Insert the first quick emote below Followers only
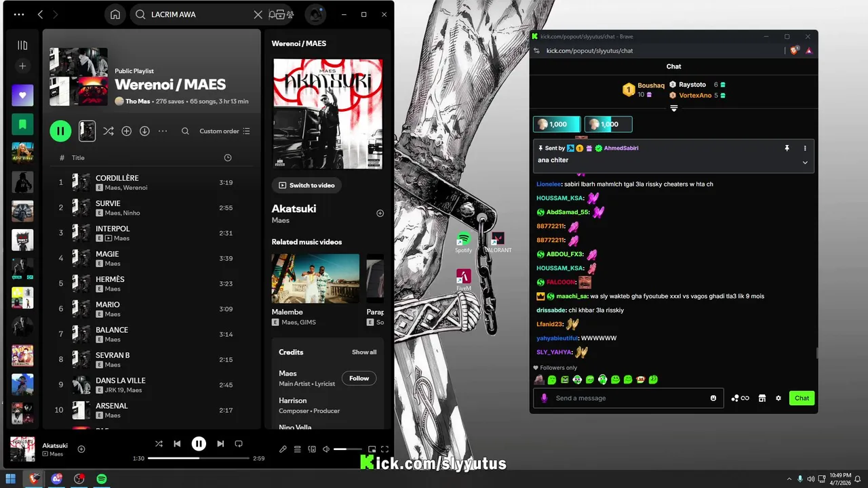This screenshot has height=488, width=868. coord(539,380)
